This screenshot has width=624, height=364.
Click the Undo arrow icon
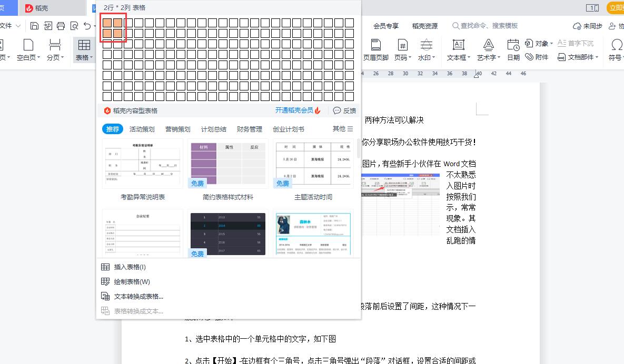tap(87, 26)
